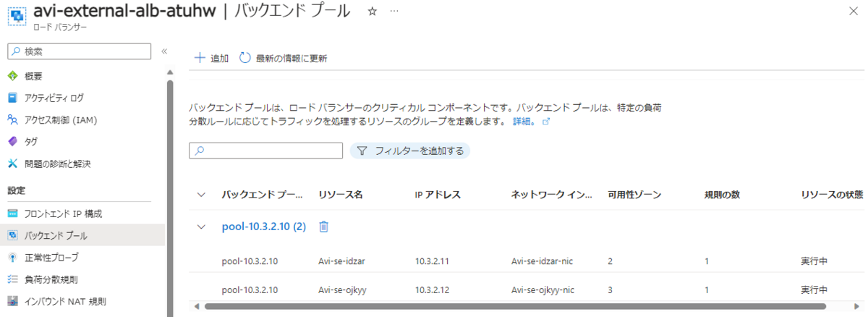Open 概要 in the sidebar menu
868x317 pixels.
point(33,76)
